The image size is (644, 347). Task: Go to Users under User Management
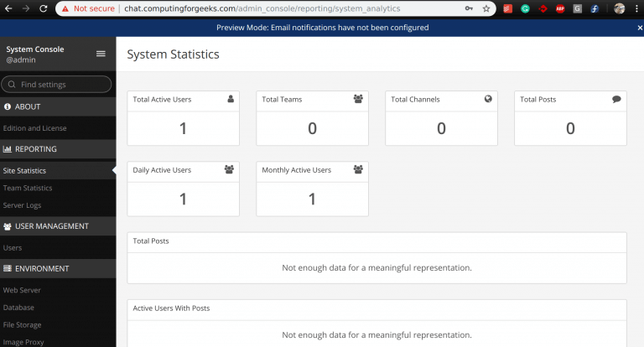coord(13,248)
